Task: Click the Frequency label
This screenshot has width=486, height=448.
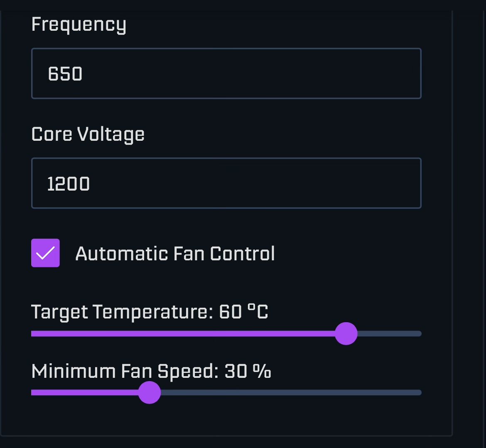Action: [79, 25]
